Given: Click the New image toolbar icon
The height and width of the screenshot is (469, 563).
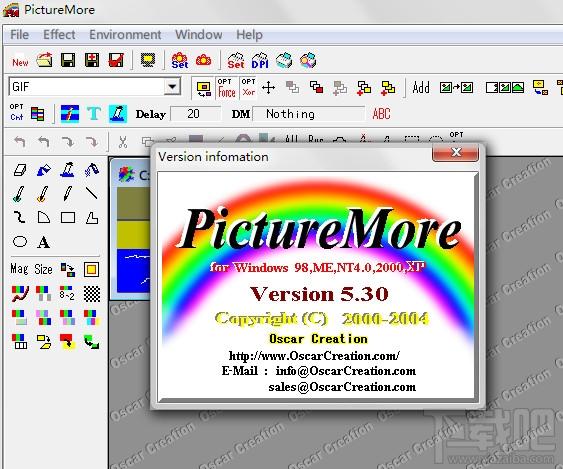Looking at the screenshot, I should point(20,61).
